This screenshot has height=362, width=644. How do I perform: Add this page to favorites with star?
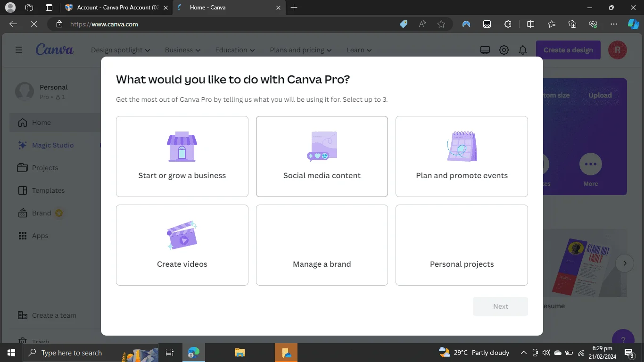441,24
